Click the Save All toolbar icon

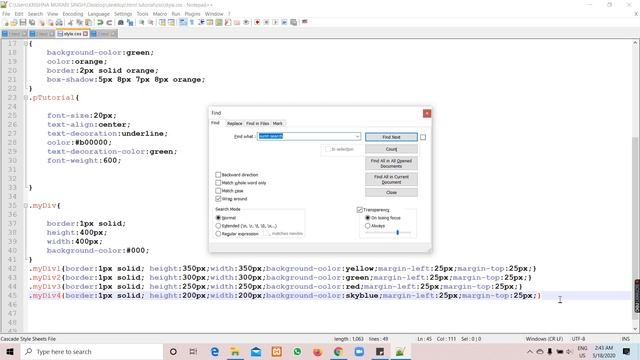point(32,22)
